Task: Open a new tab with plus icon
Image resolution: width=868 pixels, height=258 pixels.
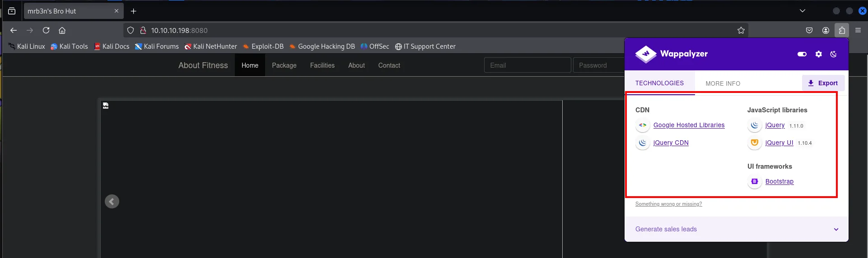Action: [134, 11]
